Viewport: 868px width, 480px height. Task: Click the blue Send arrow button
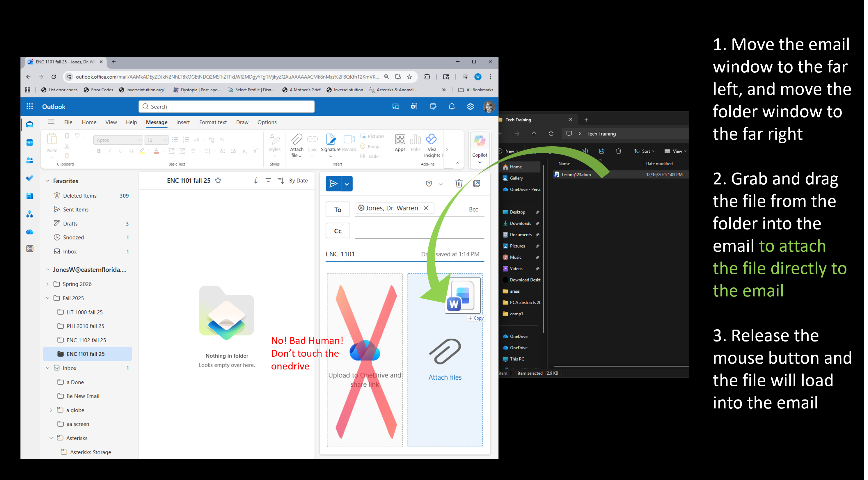[333, 184]
